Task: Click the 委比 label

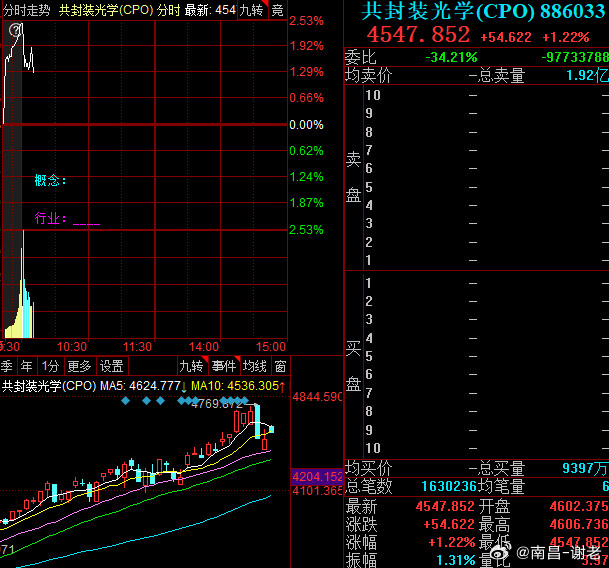Action: point(361,57)
